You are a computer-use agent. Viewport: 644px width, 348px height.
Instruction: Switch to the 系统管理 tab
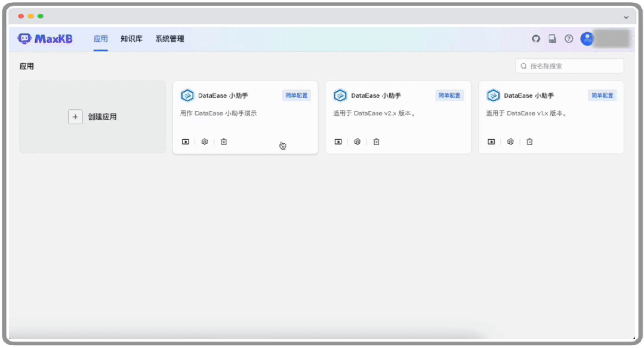coord(170,39)
